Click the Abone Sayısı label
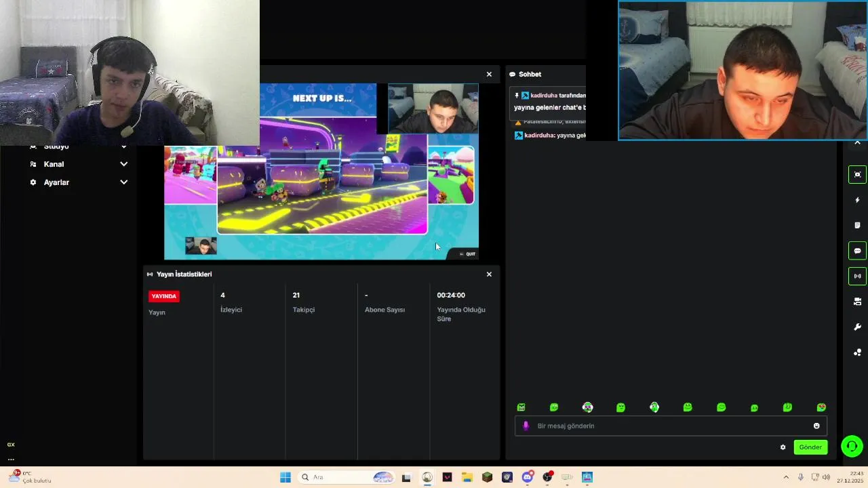The height and width of the screenshot is (488, 868). pos(384,310)
